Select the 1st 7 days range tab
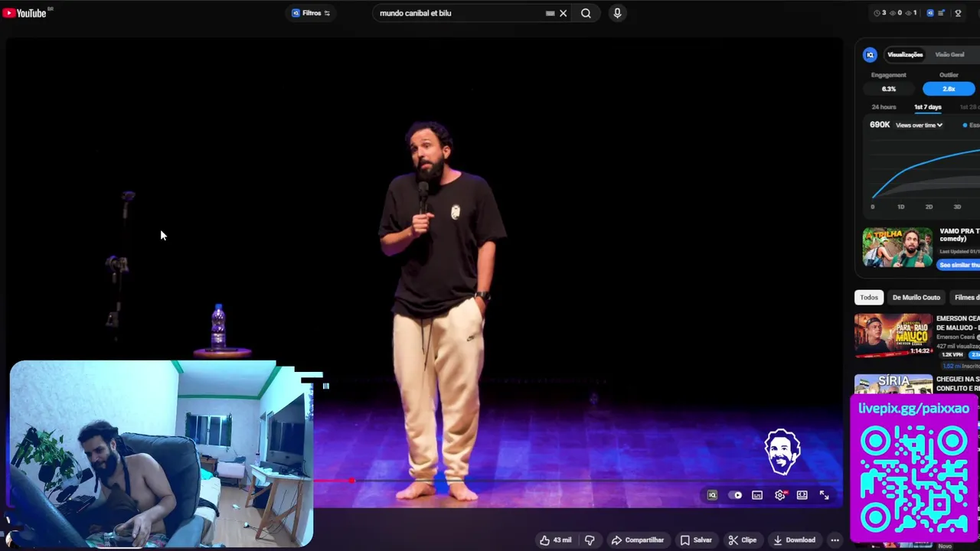Screen dimensions: 980x551 pos(927,107)
